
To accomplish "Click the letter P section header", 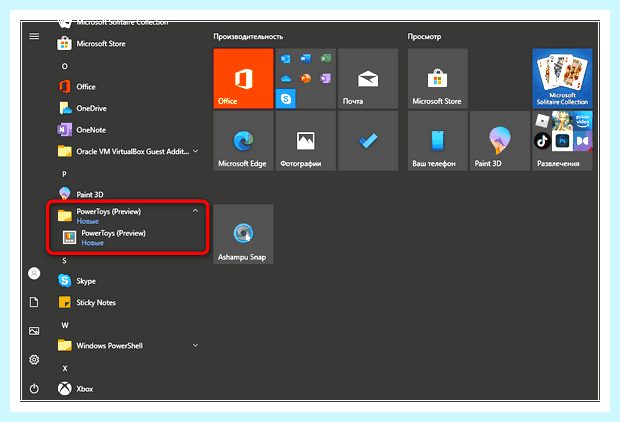I will [64, 174].
